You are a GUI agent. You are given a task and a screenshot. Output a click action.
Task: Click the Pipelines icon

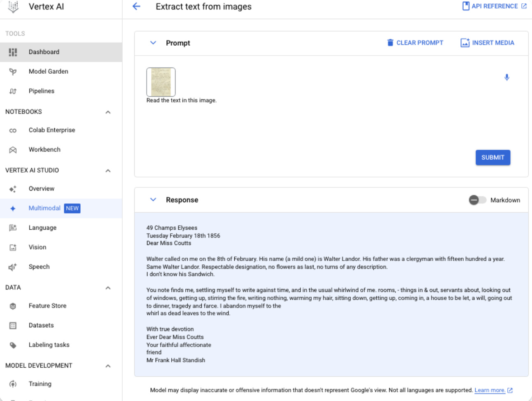[x=13, y=91]
